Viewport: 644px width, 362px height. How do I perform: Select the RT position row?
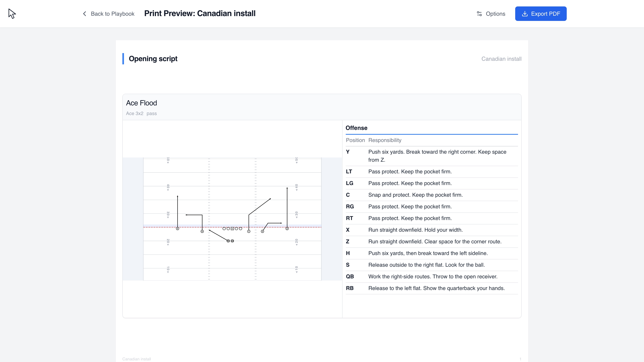point(432,218)
